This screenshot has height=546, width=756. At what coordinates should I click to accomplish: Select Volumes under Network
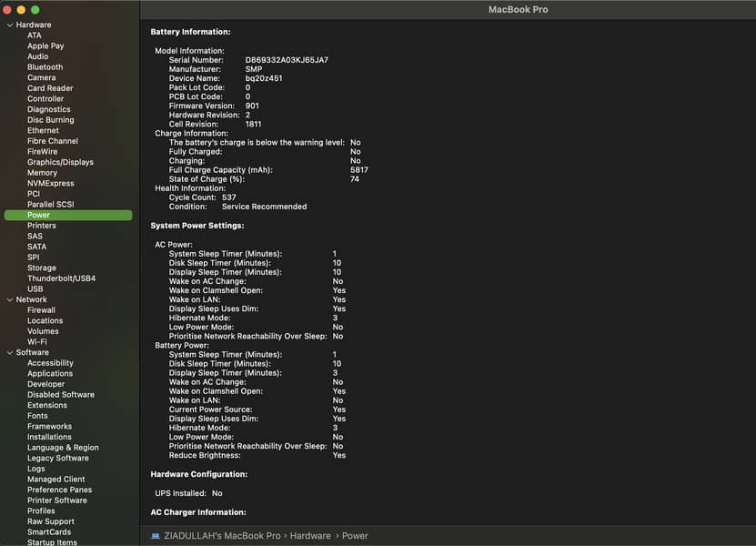(x=43, y=332)
